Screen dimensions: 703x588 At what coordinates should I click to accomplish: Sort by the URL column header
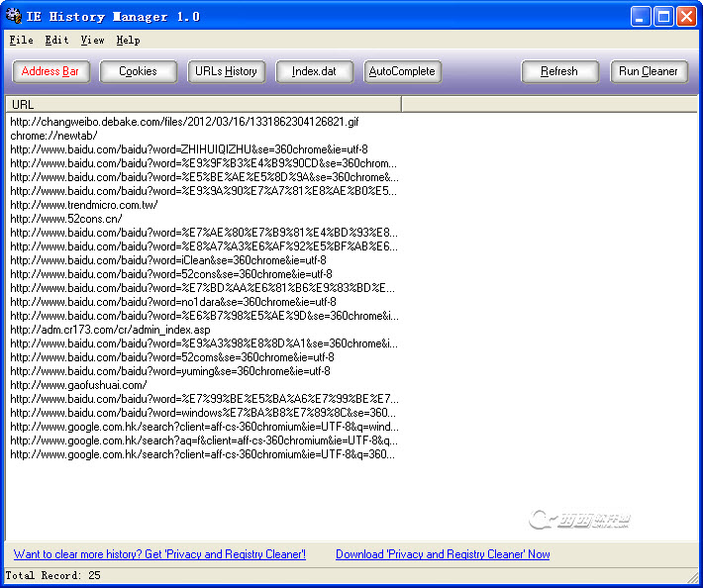[x=203, y=104]
